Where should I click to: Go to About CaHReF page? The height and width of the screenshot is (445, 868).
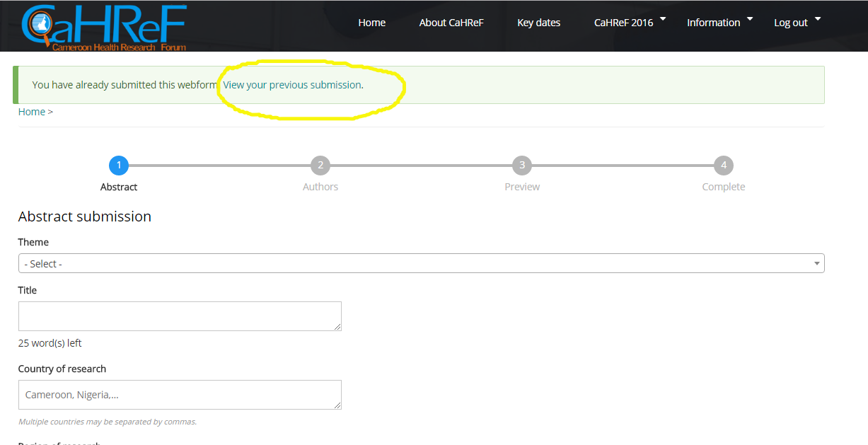point(451,23)
